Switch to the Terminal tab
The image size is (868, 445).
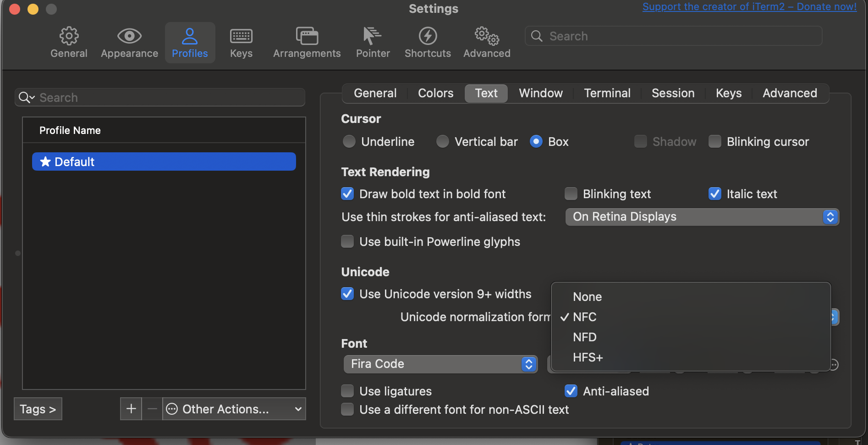(607, 93)
